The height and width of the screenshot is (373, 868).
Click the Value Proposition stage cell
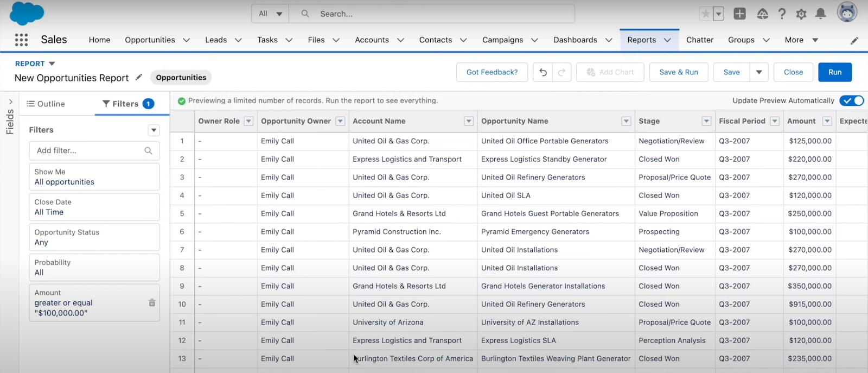click(675, 214)
